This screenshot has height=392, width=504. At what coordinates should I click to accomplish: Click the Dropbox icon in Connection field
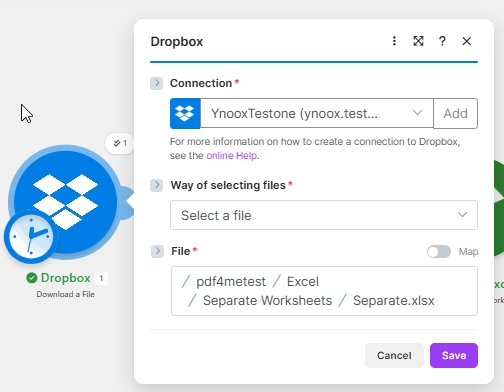click(185, 113)
